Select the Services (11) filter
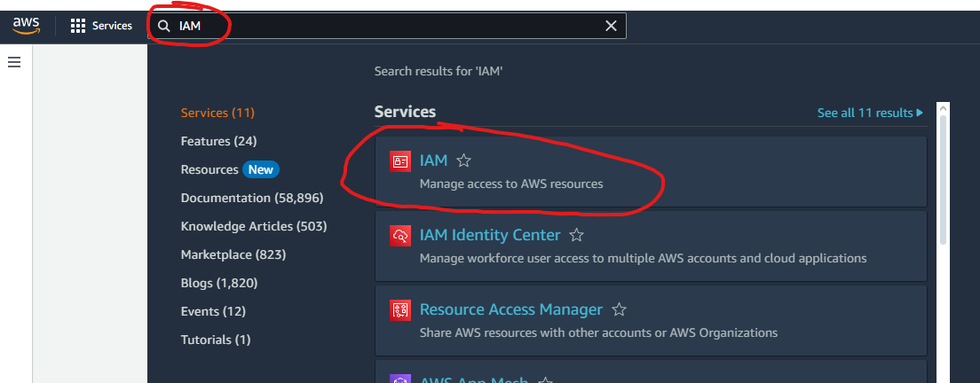This screenshot has height=383, width=980. point(217,113)
